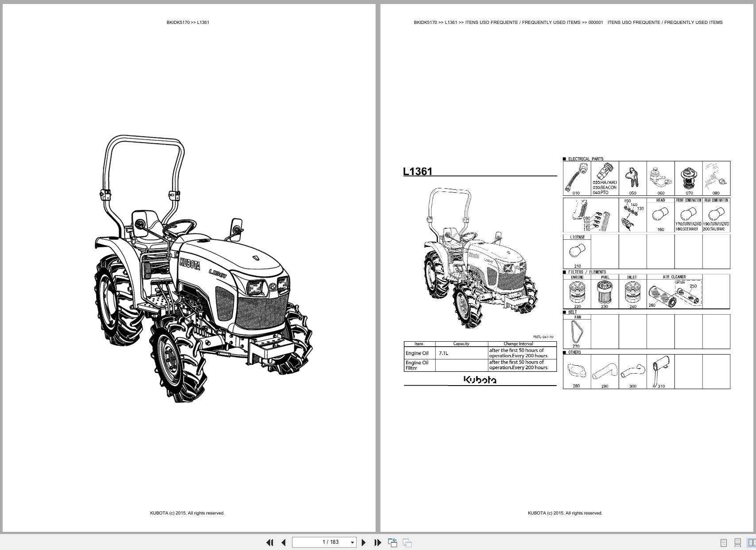Click the go to previous view icon
The height and width of the screenshot is (550, 756).
[x=392, y=542]
